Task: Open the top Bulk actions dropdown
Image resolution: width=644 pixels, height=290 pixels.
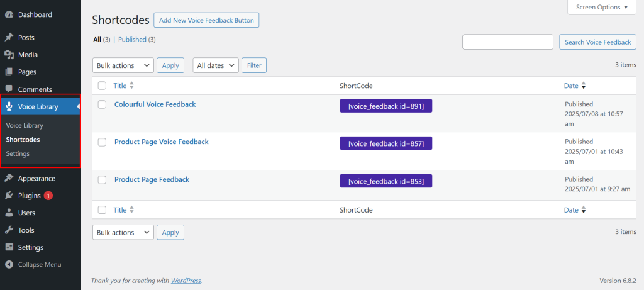Action: [123, 65]
